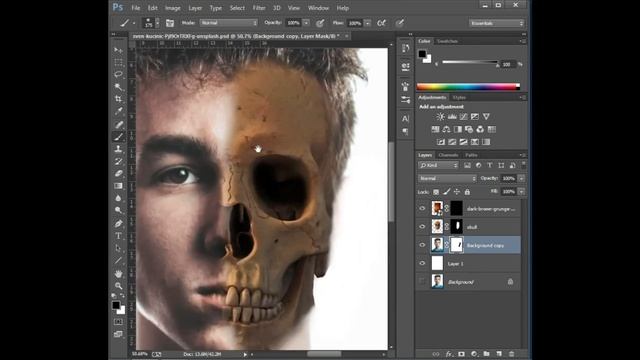The image size is (640, 360).
Task: Switch to the Styles tab
Action: click(459, 98)
